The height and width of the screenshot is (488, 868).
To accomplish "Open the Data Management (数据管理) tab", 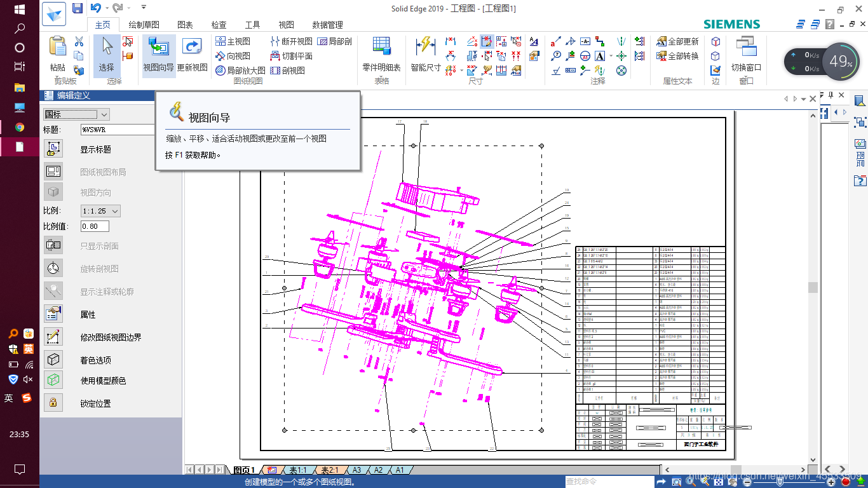I will point(327,25).
